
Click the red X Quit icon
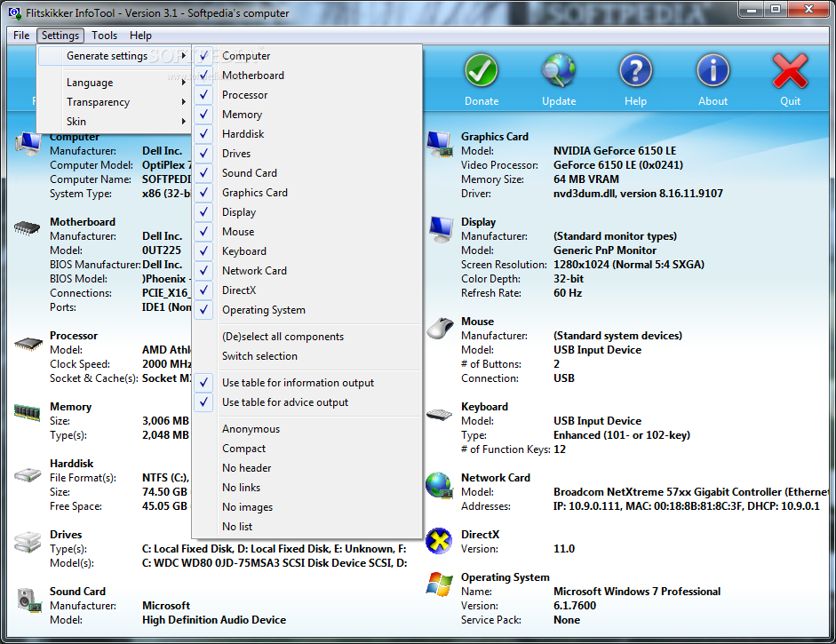(x=790, y=71)
